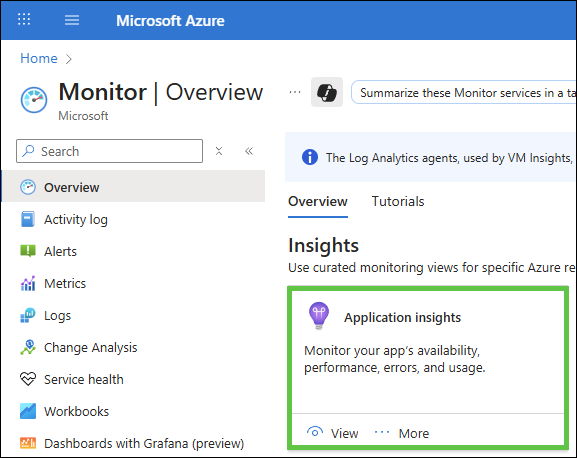Click the Application insights lightbulb icon
Image resolution: width=577 pixels, height=458 pixels.
coord(319,316)
